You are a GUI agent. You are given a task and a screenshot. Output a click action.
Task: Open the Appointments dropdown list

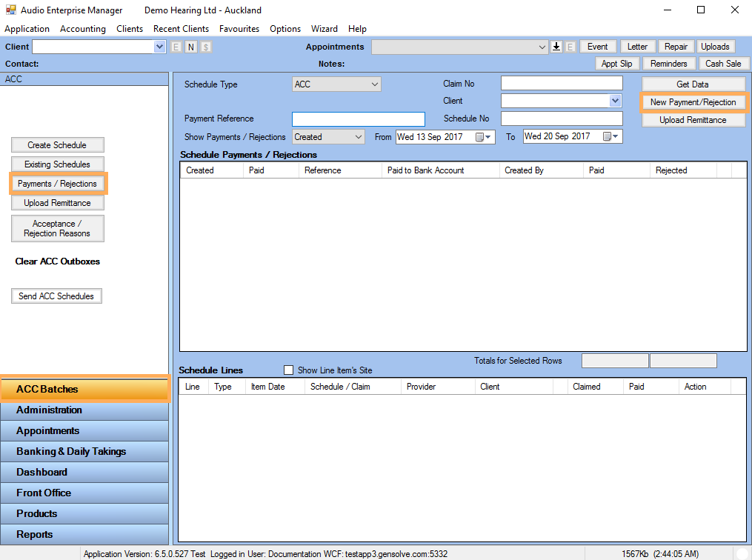click(542, 47)
